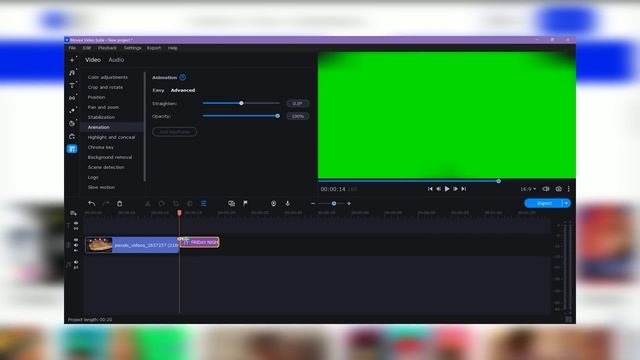Click the blue Clip properties icon

[204, 203]
